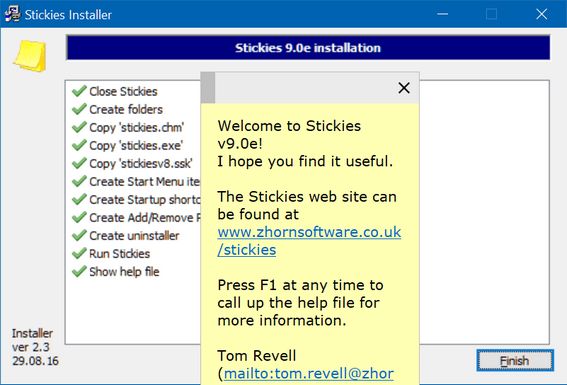The image size is (567, 385).
Task: Click the check icon next to Create uninstaller
Action: (x=79, y=235)
